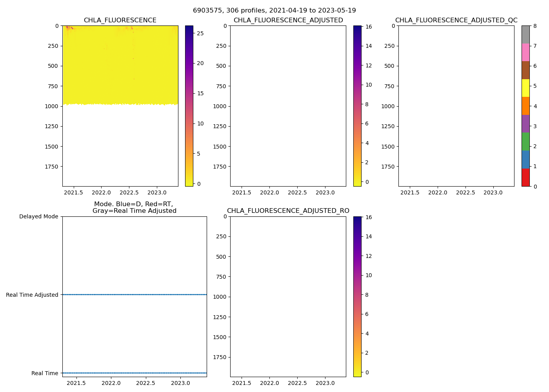Click the blue Real Time Adjusted data line

(x=135, y=294)
